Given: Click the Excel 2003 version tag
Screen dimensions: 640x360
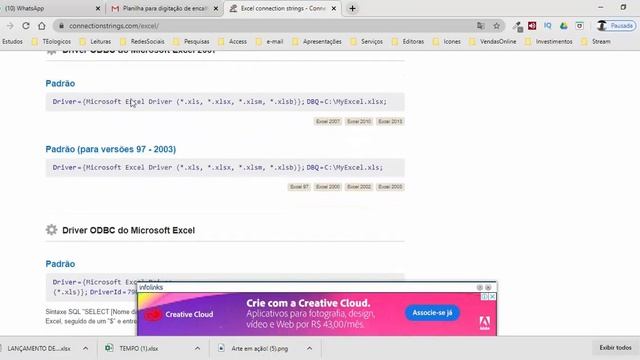Looking at the screenshot, I should pos(390,187).
